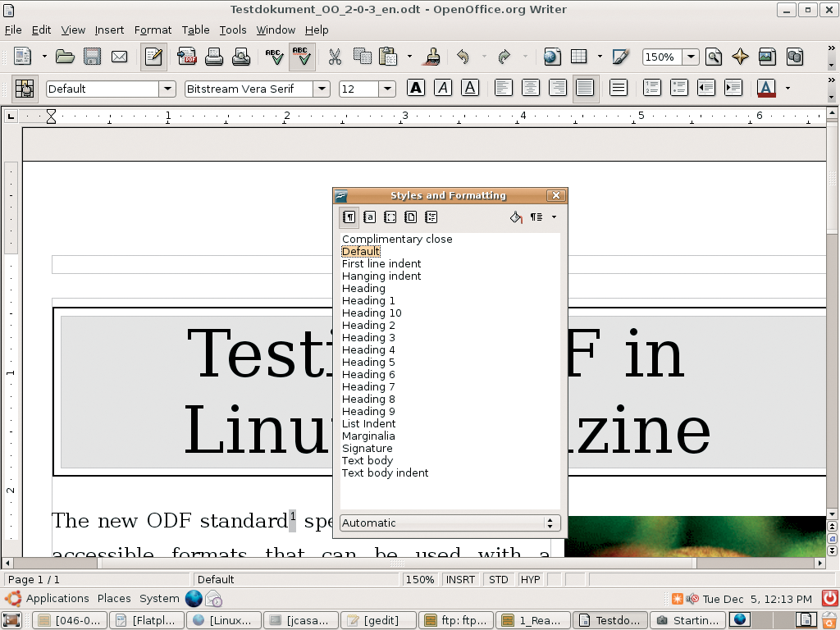Show Page Styles in the styles panel
The height and width of the screenshot is (630, 840).
[411, 217]
